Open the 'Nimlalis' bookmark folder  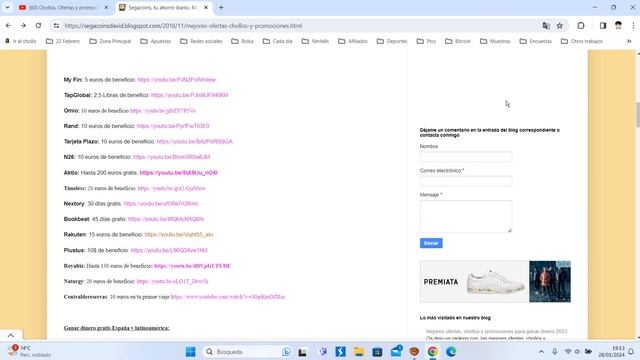click(315, 41)
